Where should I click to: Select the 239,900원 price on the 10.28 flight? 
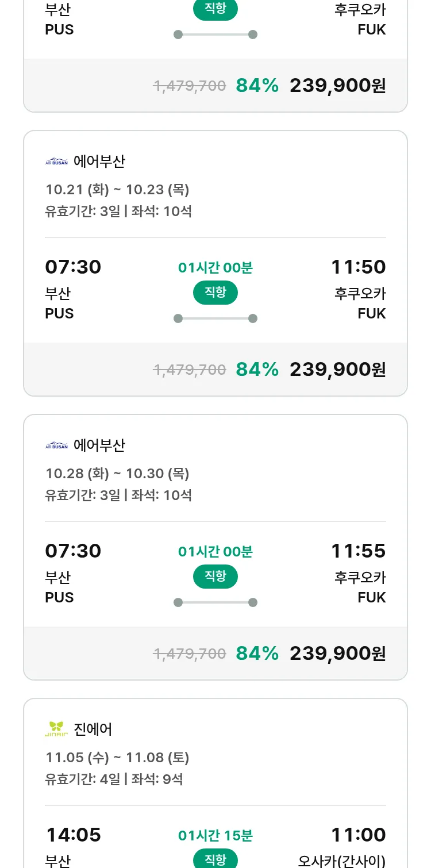tap(337, 653)
